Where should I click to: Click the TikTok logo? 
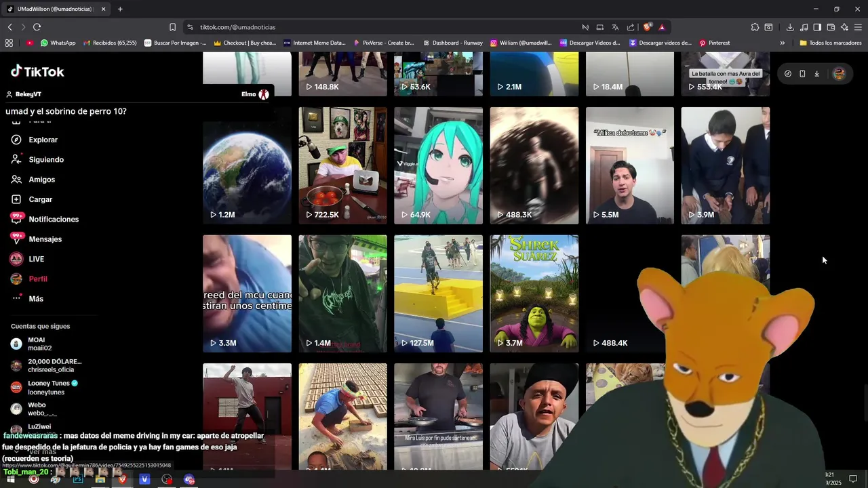[x=37, y=71]
